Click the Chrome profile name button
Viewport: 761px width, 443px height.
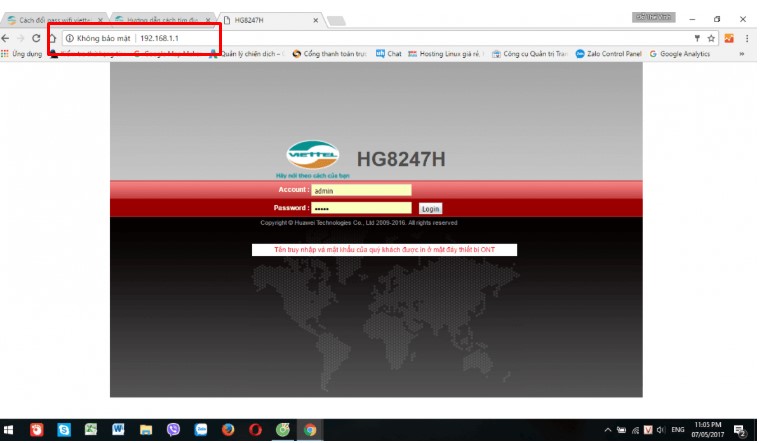[x=653, y=17]
